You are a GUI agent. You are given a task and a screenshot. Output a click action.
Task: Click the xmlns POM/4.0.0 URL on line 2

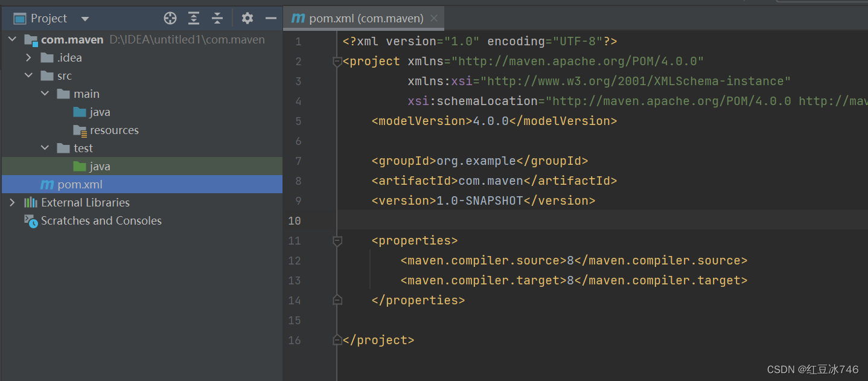click(578, 62)
